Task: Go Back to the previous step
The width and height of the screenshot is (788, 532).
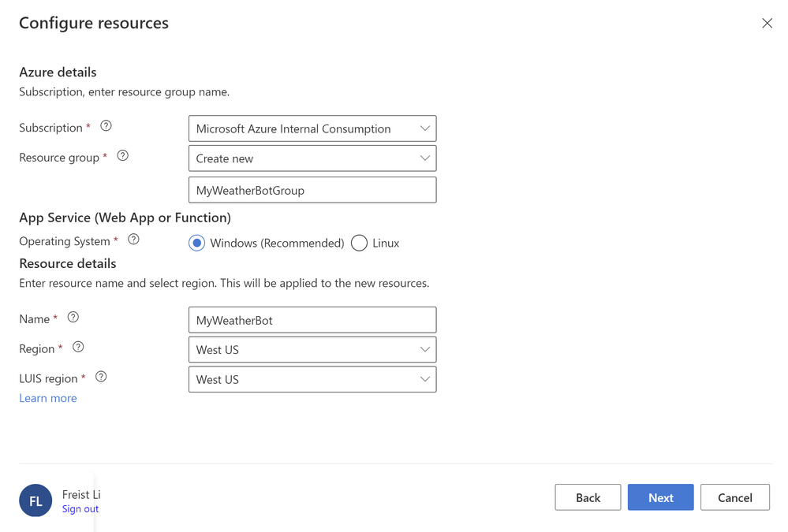Action: (588, 497)
